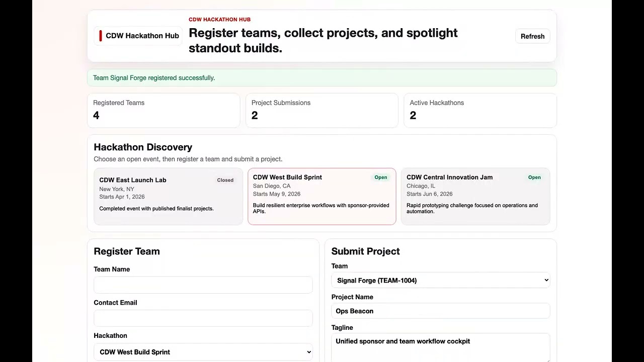Click the Active Hackathons stat card
The width and height of the screenshot is (644, 362).
(x=480, y=110)
